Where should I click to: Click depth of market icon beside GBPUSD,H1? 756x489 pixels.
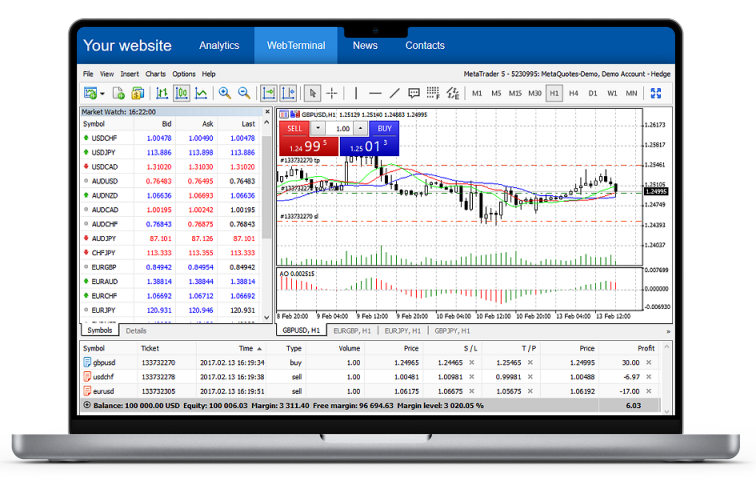click(295, 115)
